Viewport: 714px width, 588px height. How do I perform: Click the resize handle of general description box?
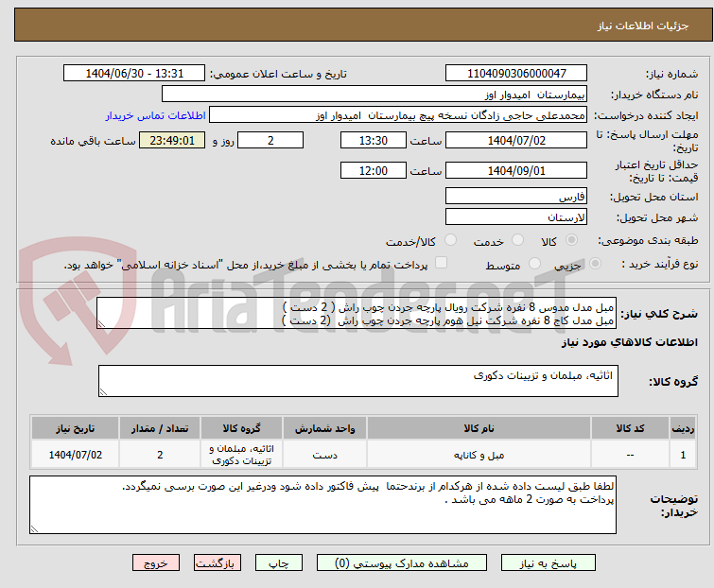[101, 324]
